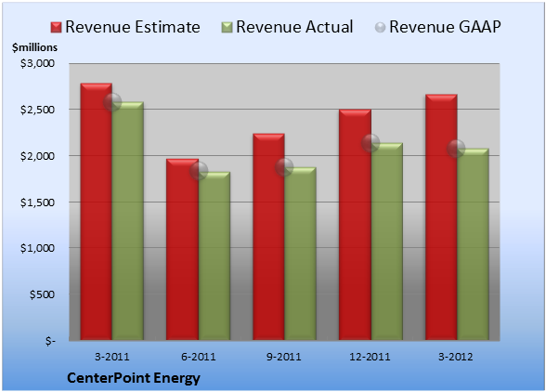Click the 9-2011 quarter label
546x392 pixels.
pyautogui.click(x=284, y=357)
